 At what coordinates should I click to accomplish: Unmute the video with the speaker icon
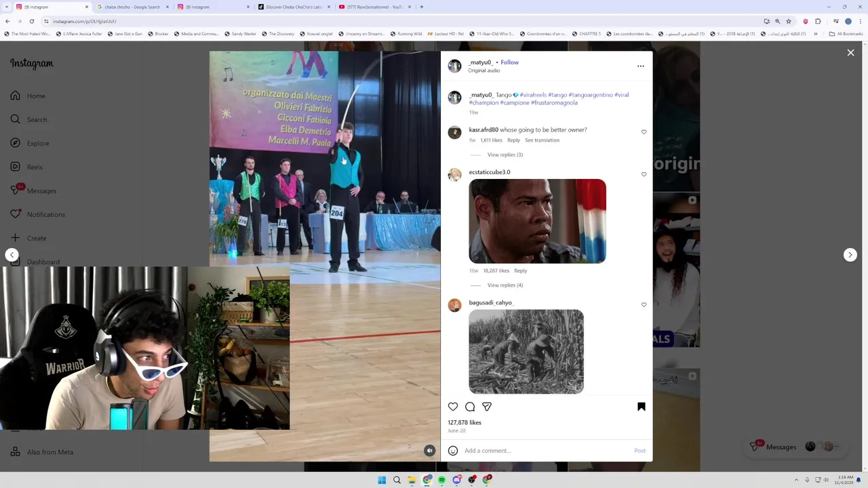429,450
